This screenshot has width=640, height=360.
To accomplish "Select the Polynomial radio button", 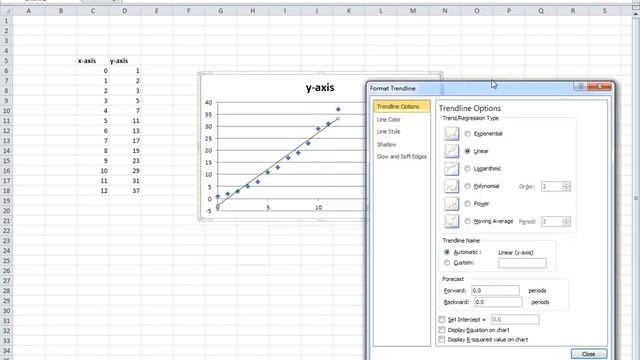I will click(467, 186).
